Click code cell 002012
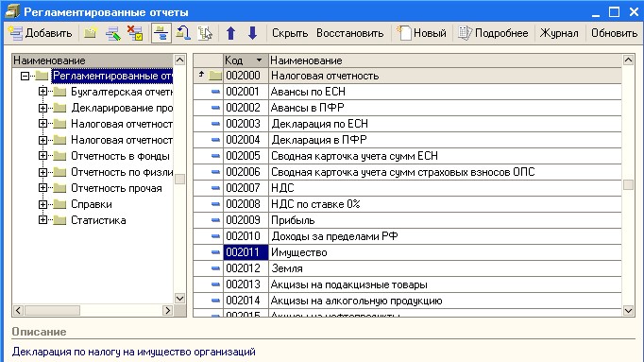Screen dimensions: 644x362 coord(246,268)
